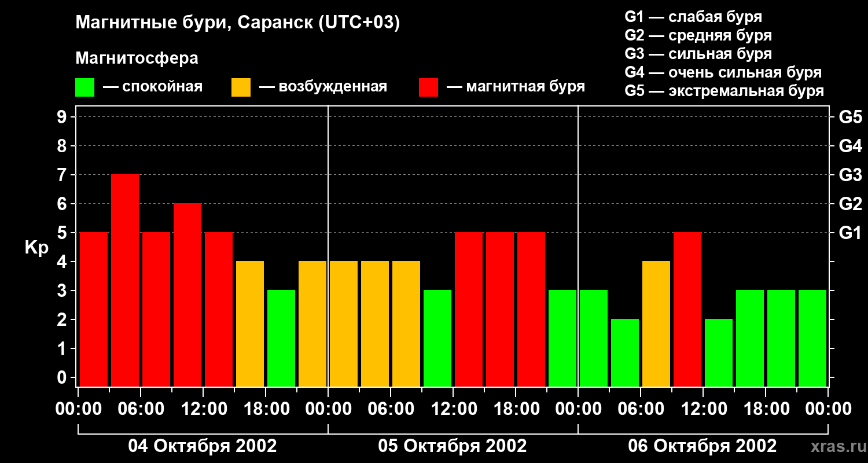Click the tallest red bar at Kp 7
The image size is (868, 463).
tap(125, 280)
